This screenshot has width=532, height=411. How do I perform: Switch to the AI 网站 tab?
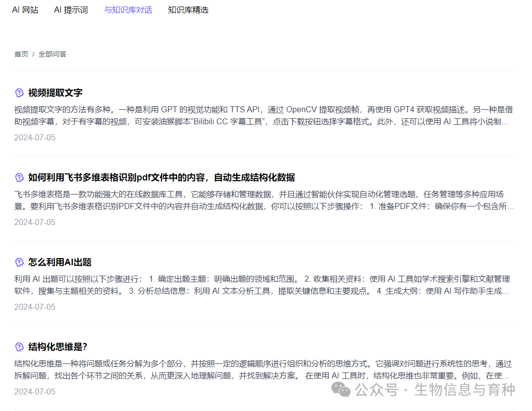[x=25, y=10]
